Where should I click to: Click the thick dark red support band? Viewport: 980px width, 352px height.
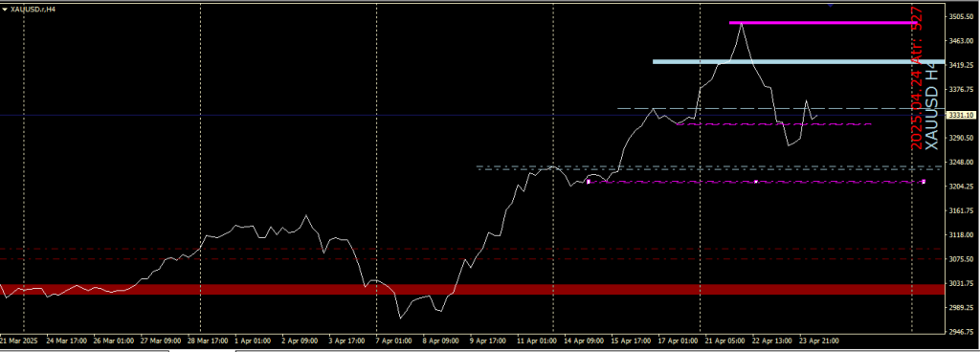coord(473,290)
